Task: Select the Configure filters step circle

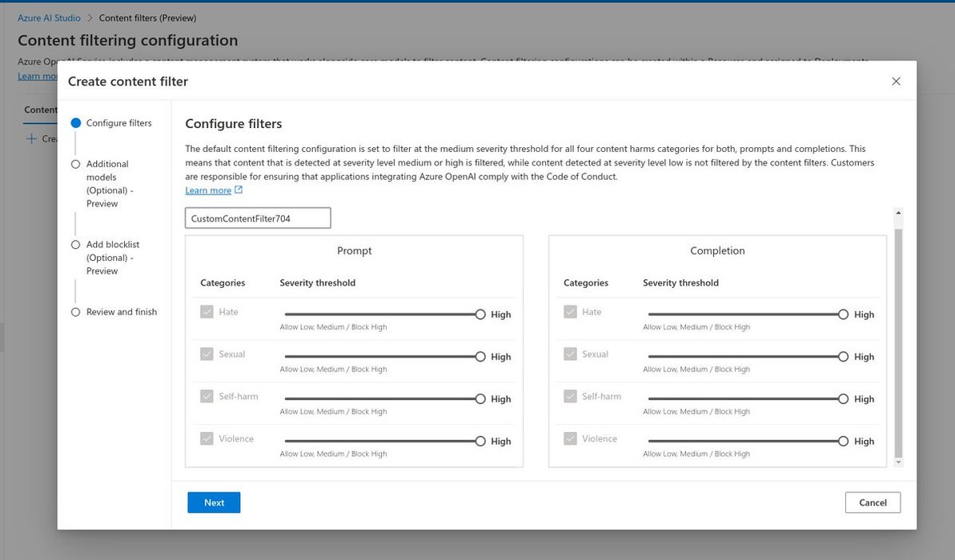Action: point(76,123)
